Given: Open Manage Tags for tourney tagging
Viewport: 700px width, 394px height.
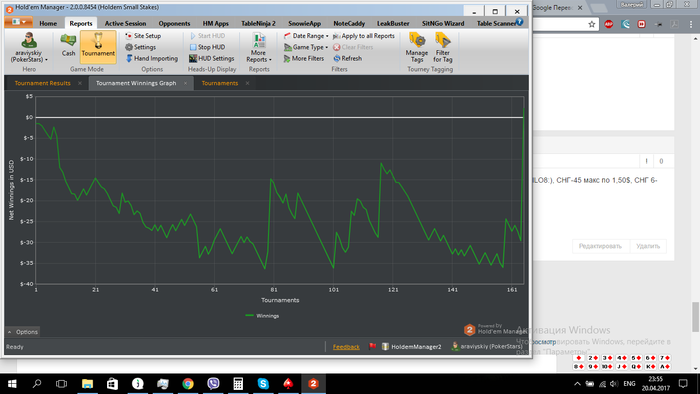Looking at the screenshot, I should (x=417, y=47).
